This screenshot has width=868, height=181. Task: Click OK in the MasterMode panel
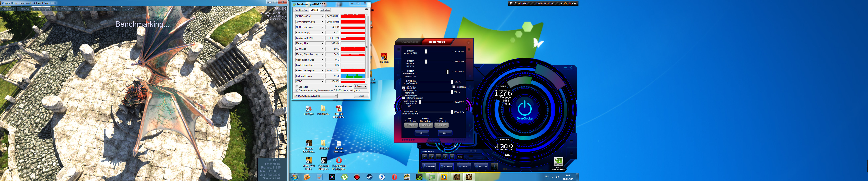[x=422, y=133]
